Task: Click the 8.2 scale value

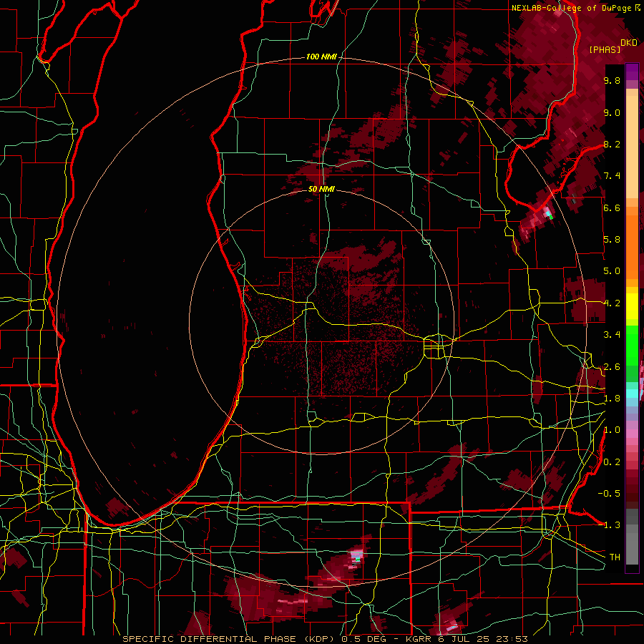Action: point(612,144)
